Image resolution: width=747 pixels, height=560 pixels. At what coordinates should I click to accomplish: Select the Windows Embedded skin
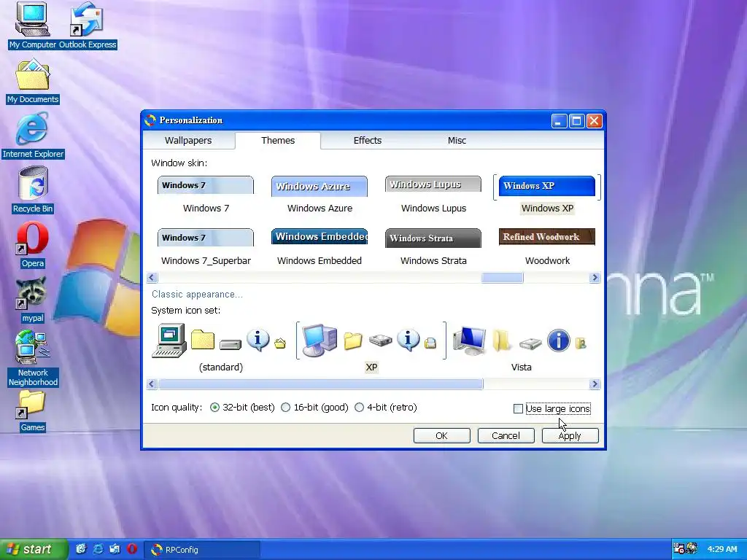coord(320,237)
